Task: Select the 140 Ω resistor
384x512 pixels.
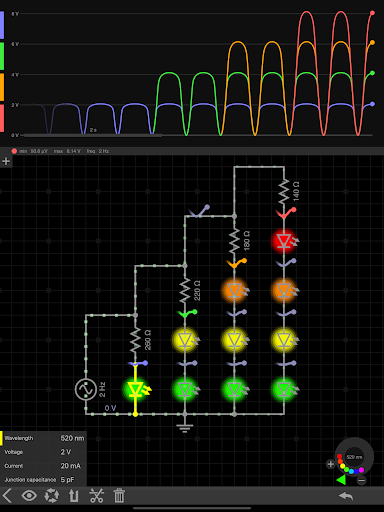Action: click(284, 191)
